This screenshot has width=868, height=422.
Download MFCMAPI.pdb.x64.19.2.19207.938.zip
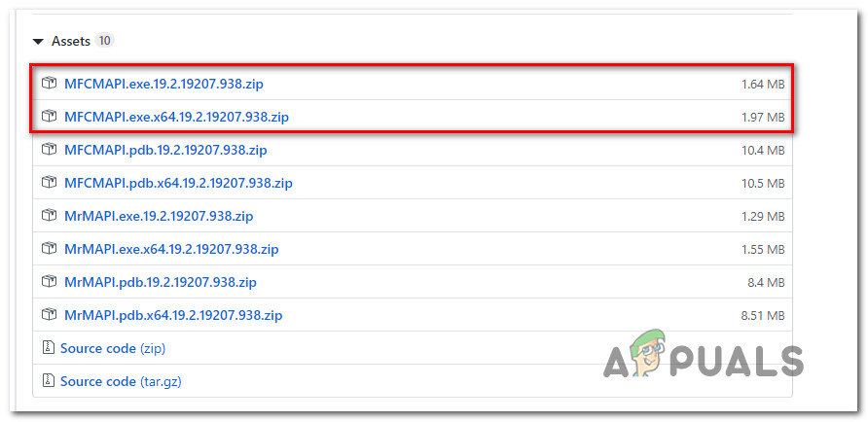(x=178, y=183)
